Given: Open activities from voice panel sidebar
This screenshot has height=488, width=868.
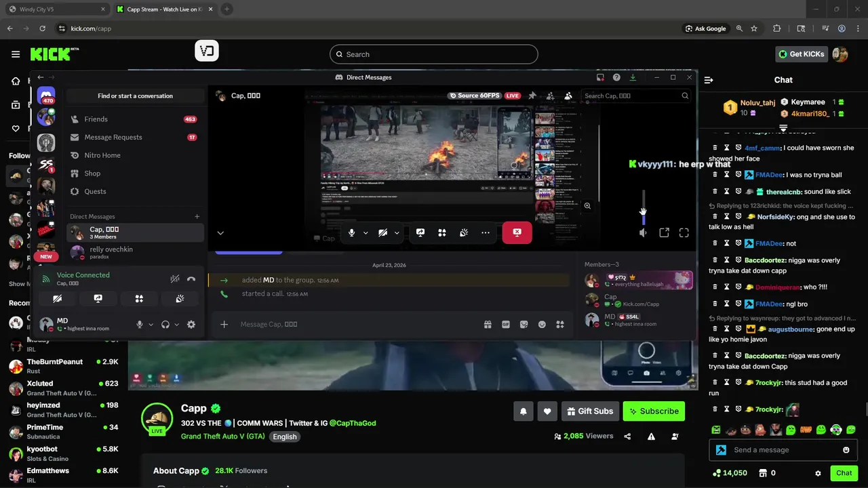Looking at the screenshot, I should click(x=139, y=298).
